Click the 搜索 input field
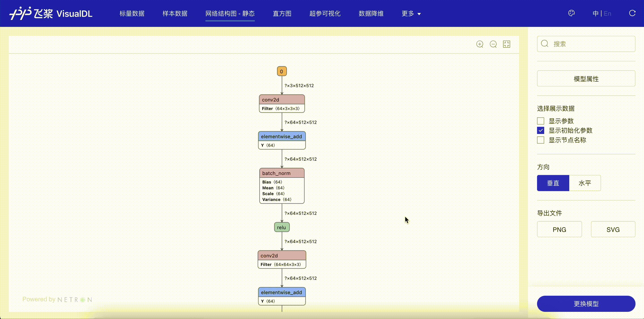This screenshot has width=644, height=319. coord(586,44)
